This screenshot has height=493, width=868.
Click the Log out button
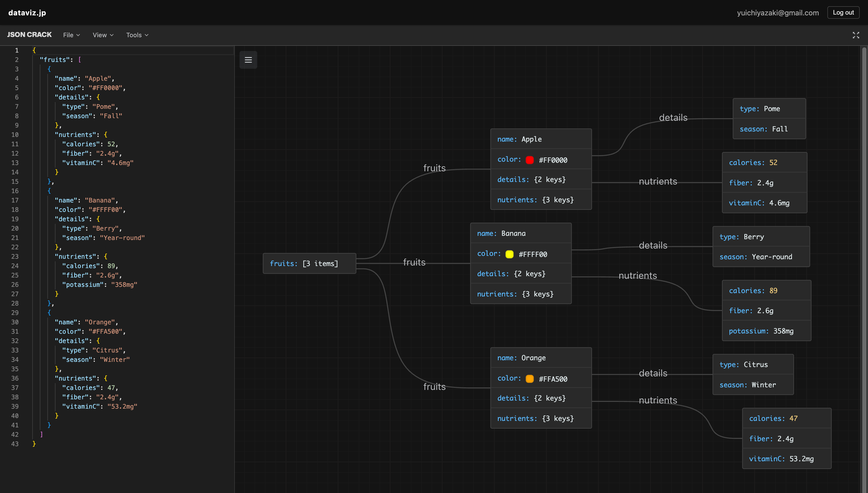pyautogui.click(x=843, y=12)
